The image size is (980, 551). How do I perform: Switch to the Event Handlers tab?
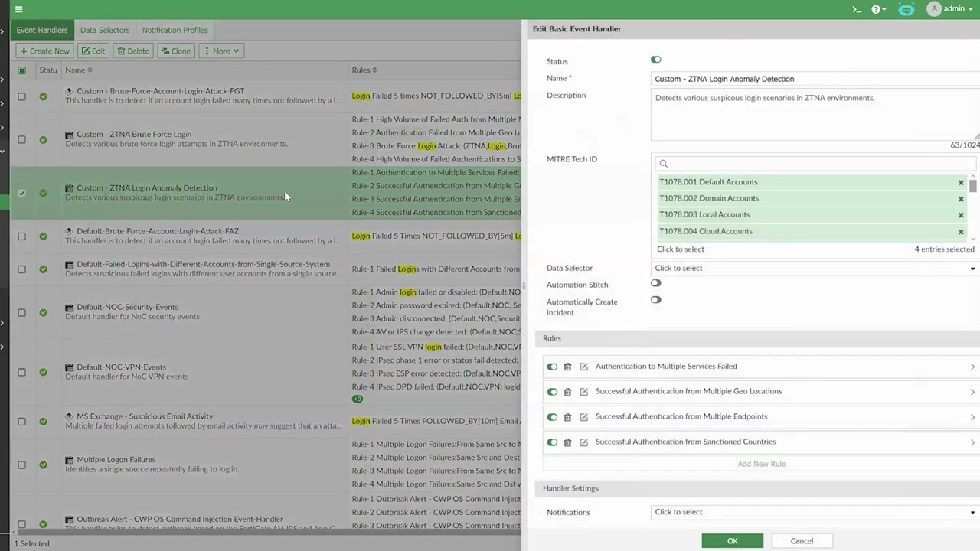(x=42, y=31)
